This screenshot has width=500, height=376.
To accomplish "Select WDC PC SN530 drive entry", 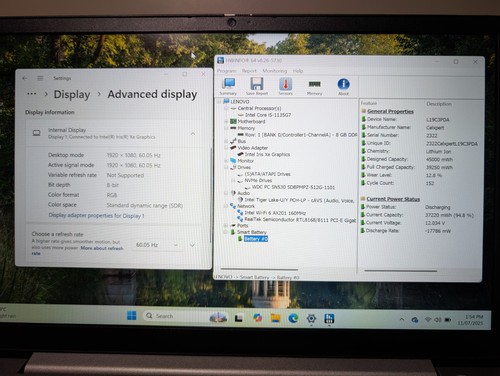I will [x=293, y=187].
